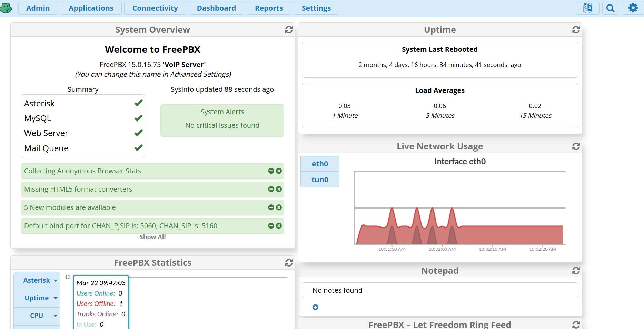
Task: Minimize the Collecting Anonymous Browser Stats notice
Action: pyautogui.click(x=271, y=171)
